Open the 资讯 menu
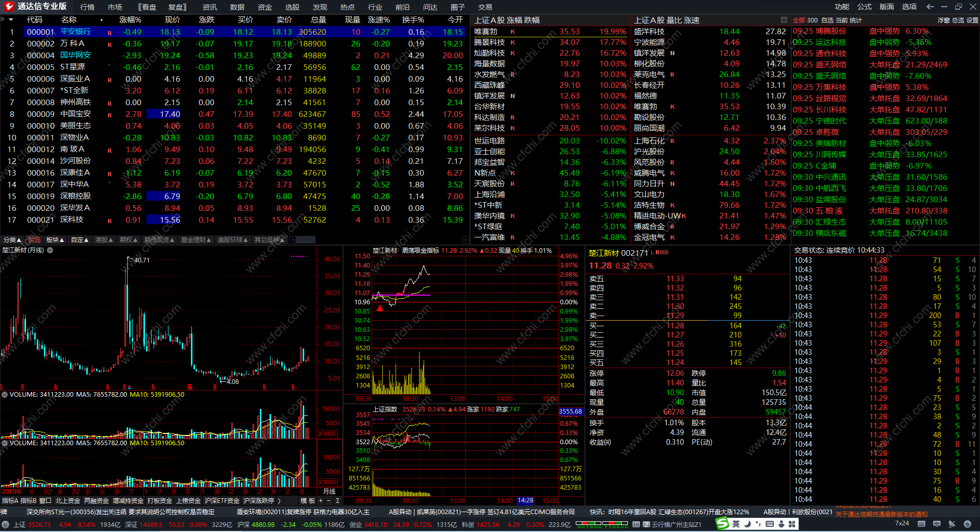This screenshot has height=532, width=980. point(210,7)
